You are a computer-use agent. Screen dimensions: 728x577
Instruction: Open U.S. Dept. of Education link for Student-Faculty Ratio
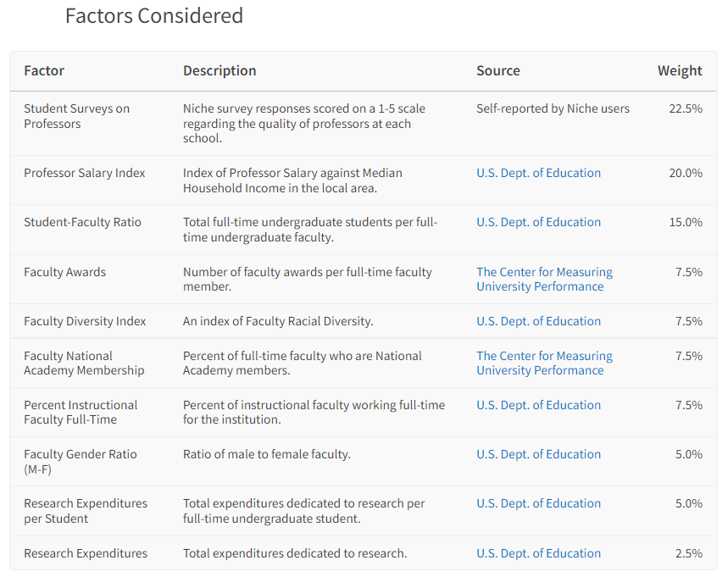pos(538,222)
